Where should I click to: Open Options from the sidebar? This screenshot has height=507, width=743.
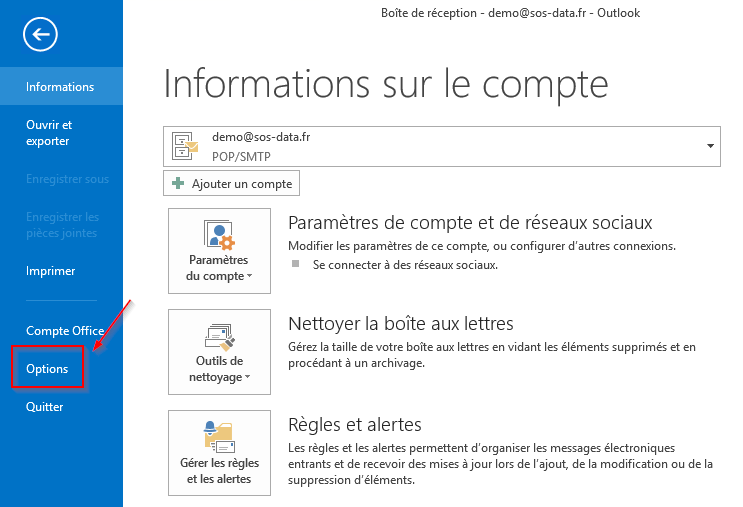[47, 369]
